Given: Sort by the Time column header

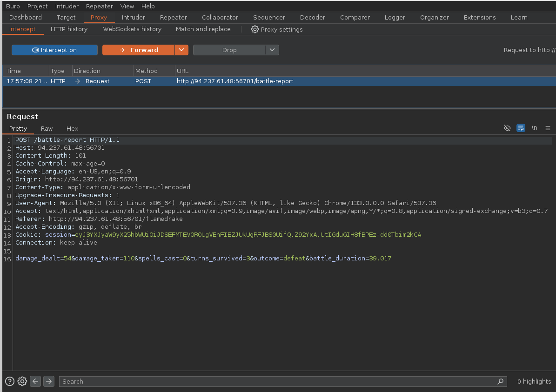Looking at the screenshot, I should coord(26,71).
